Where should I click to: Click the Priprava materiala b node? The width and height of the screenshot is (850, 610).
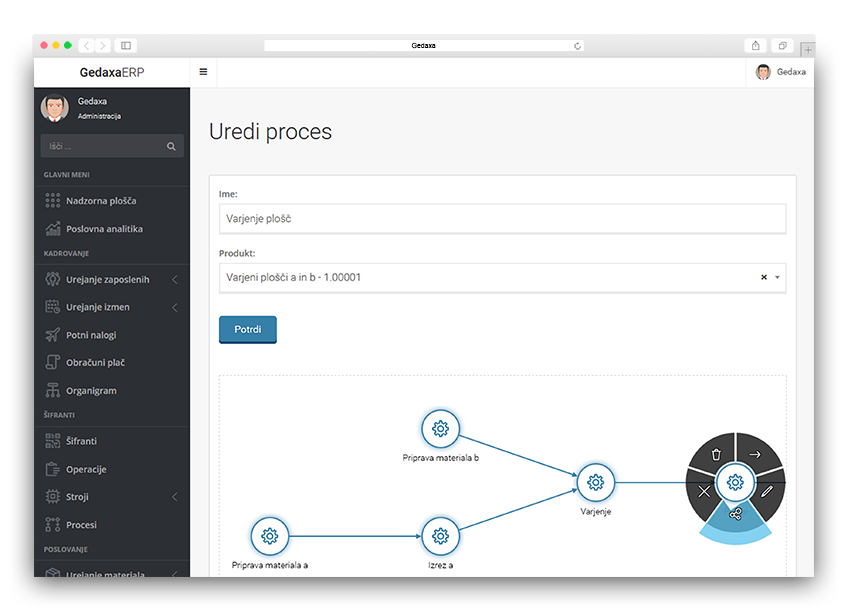point(440,429)
